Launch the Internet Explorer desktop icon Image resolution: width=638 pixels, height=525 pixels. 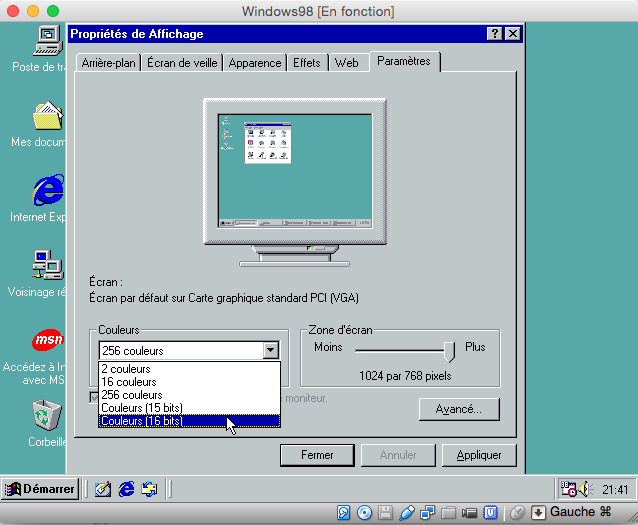(x=48, y=190)
